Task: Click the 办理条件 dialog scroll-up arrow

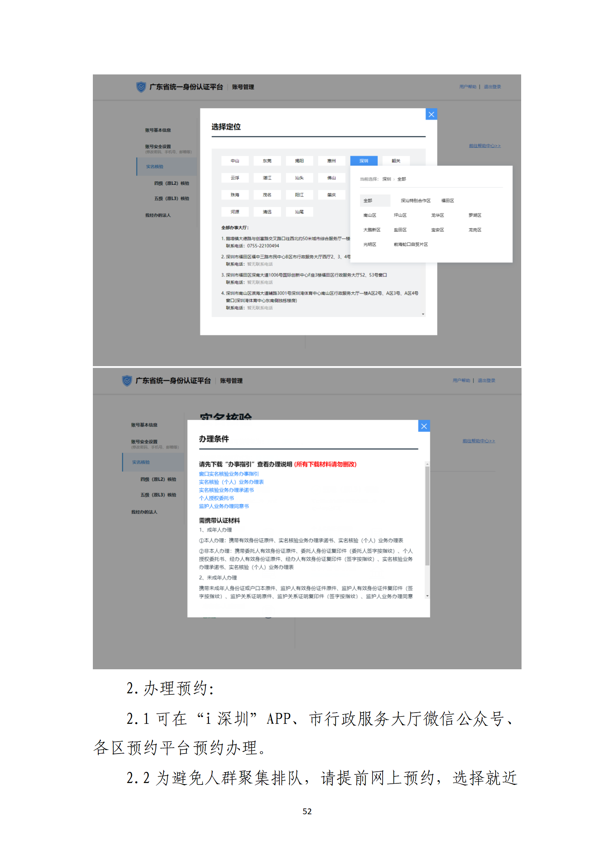Action: [427, 464]
